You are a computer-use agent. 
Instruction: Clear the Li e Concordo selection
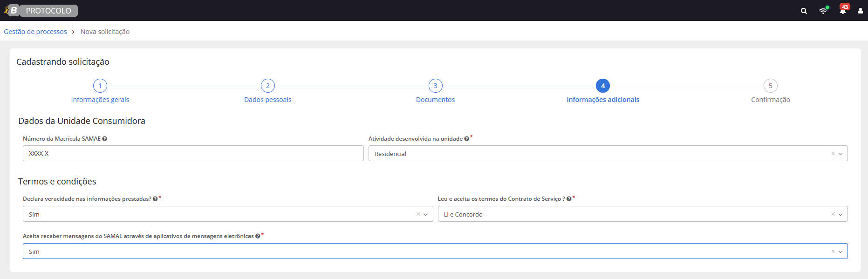point(833,214)
